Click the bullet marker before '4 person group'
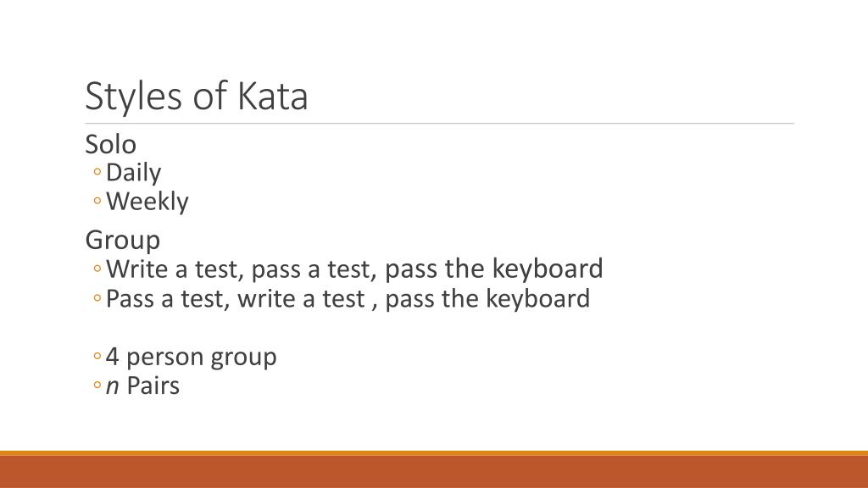Viewport: 868px width, 488px height. click(x=97, y=357)
